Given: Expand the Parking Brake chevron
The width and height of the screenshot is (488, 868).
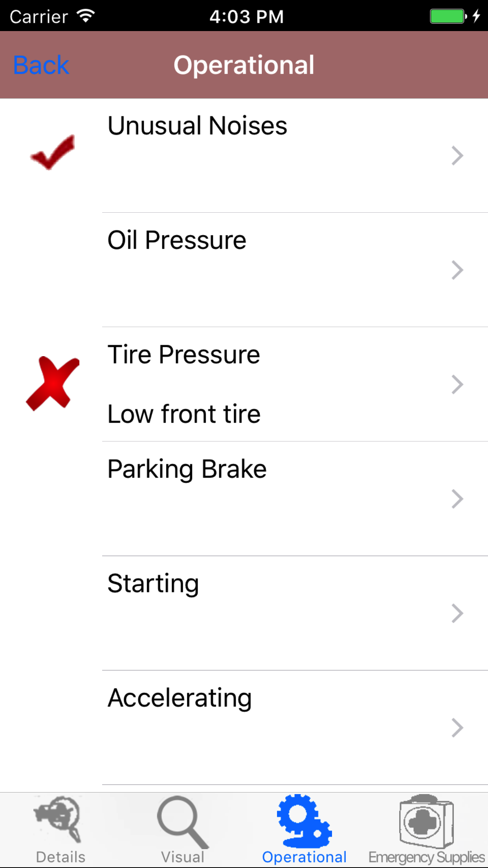Looking at the screenshot, I should [x=457, y=499].
